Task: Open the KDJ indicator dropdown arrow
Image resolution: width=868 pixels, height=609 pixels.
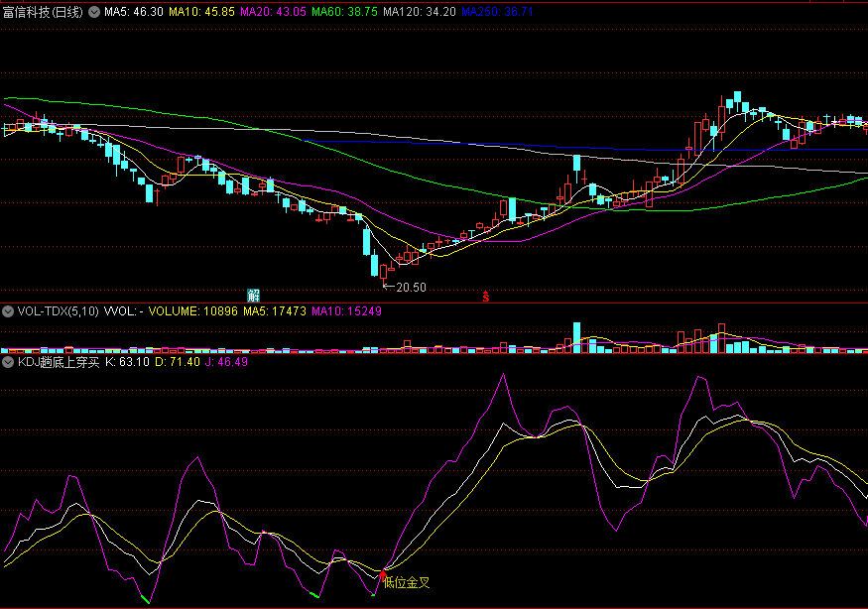Action: (x=8, y=362)
